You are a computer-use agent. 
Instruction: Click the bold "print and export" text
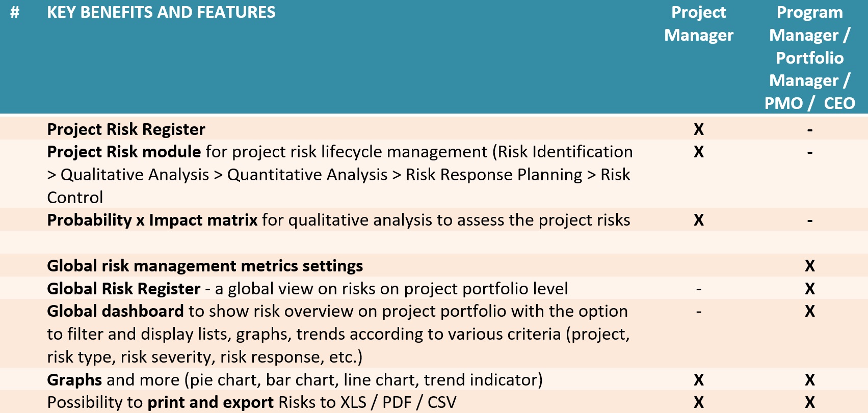tap(211, 402)
